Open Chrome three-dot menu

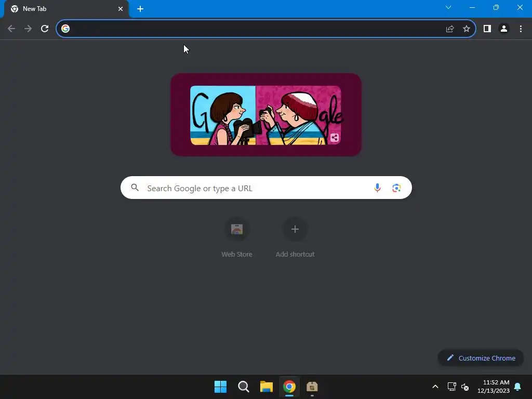coord(521,29)
